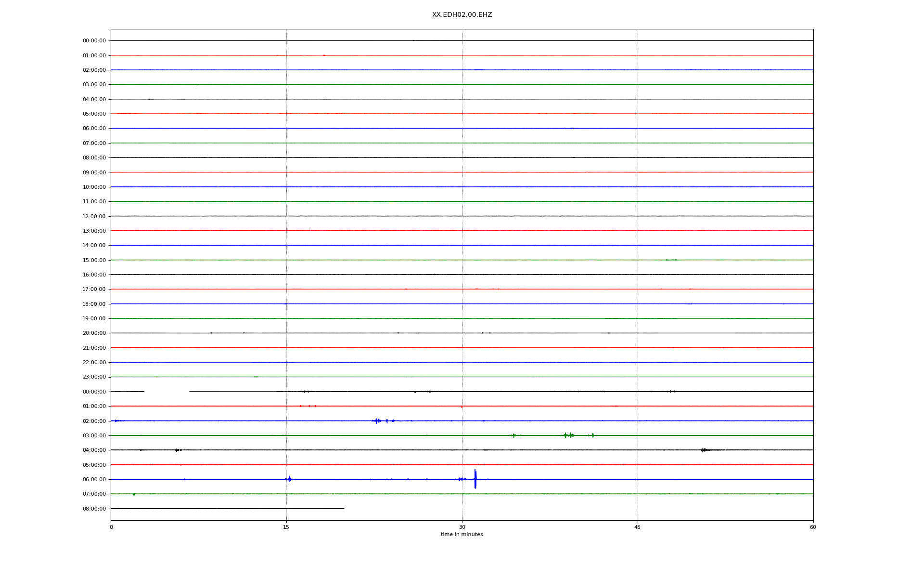Screen dimensions: 924x578
Task: Click the black event near minute 50
Action: pyautogui.click(x=704, y=450)
